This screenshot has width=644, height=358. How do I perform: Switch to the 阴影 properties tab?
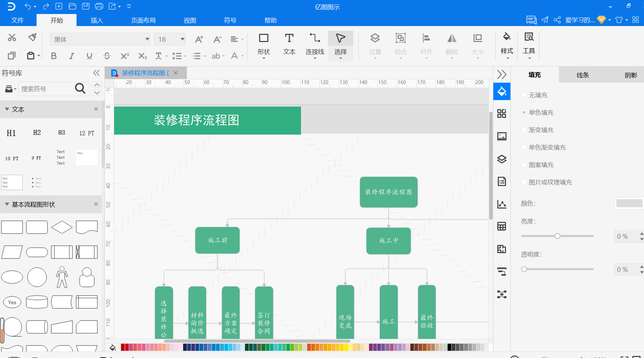point(631,75)
